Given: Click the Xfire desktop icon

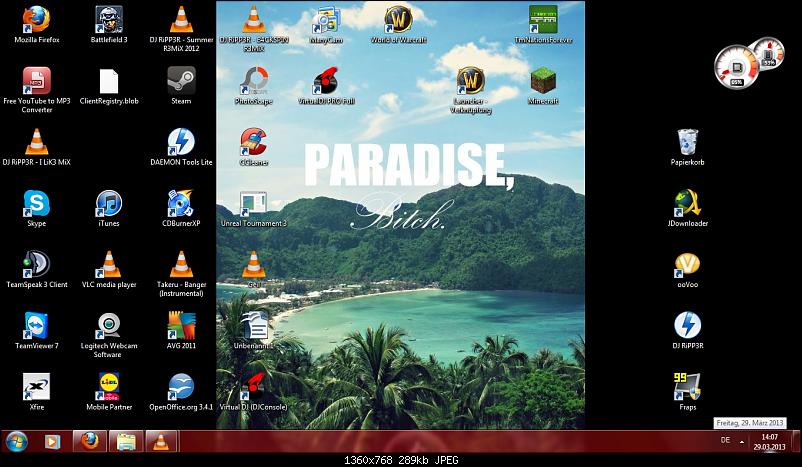Looking at the screenshot, I should 36,387.
